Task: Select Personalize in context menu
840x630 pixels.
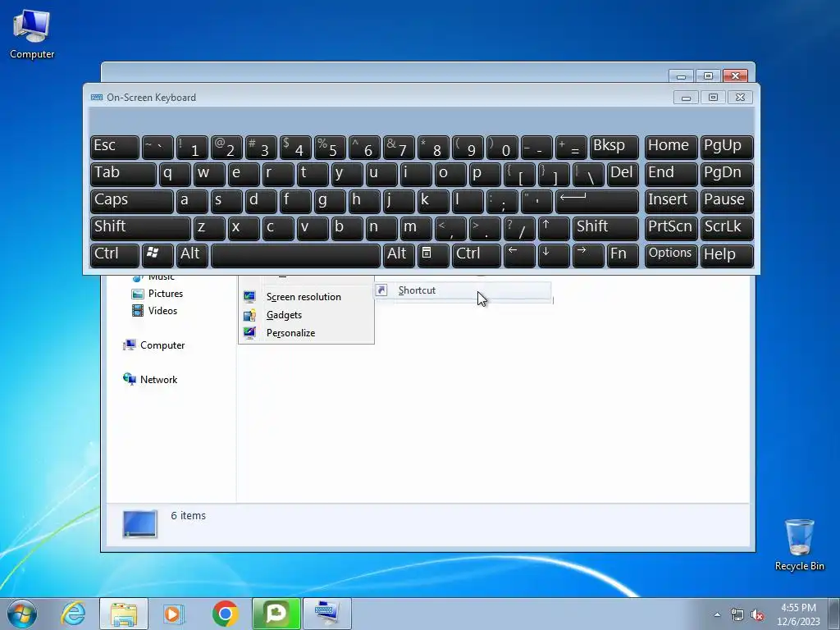Action: [x=306, y=333]
